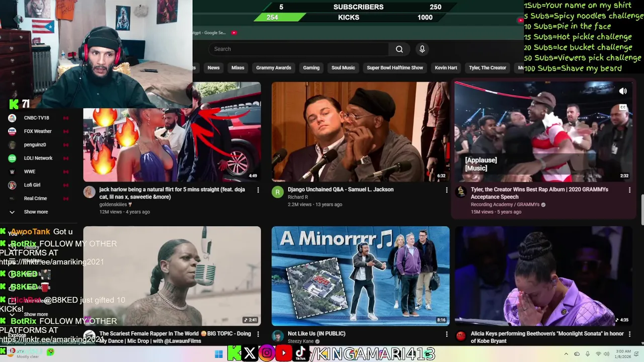644x362 pixels.
Task: Open options menu for Not Like Us video
Action: tap(446, 334)
